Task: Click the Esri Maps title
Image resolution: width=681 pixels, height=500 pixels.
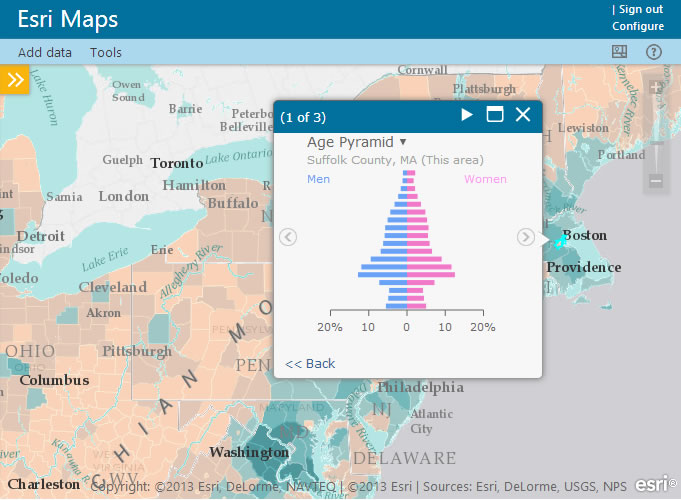Action: click(x=68, y=19)
